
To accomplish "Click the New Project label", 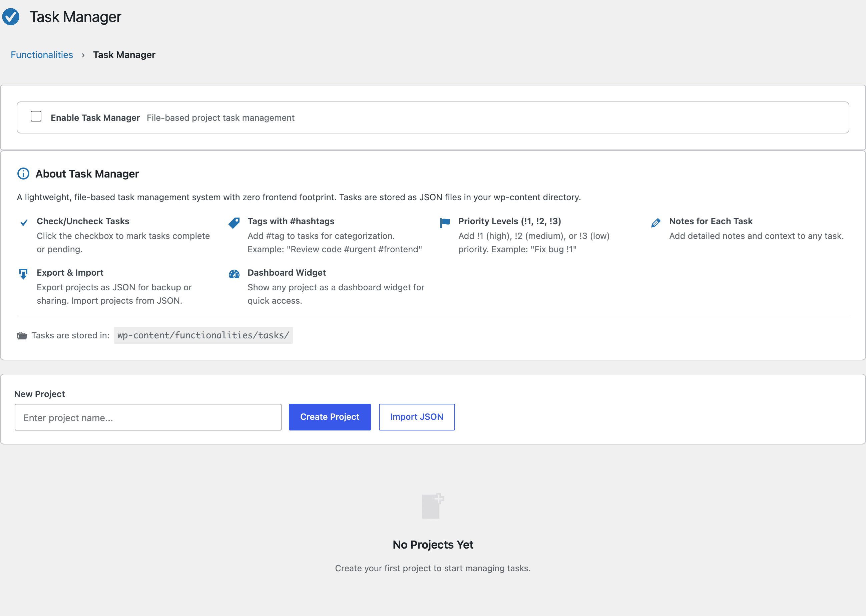I will (39, 394).
